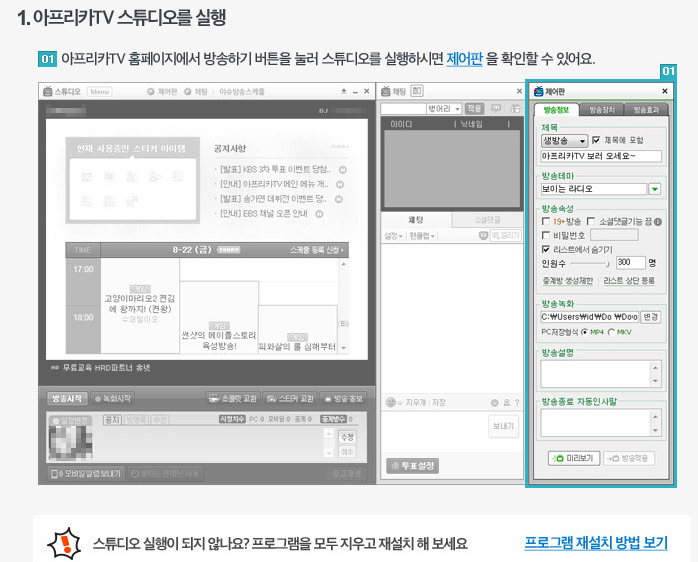Image resolution: width=698 pixels, height=562 pixels.
Task: Click the 비밀번호 password field
Action: click(614, 235)
